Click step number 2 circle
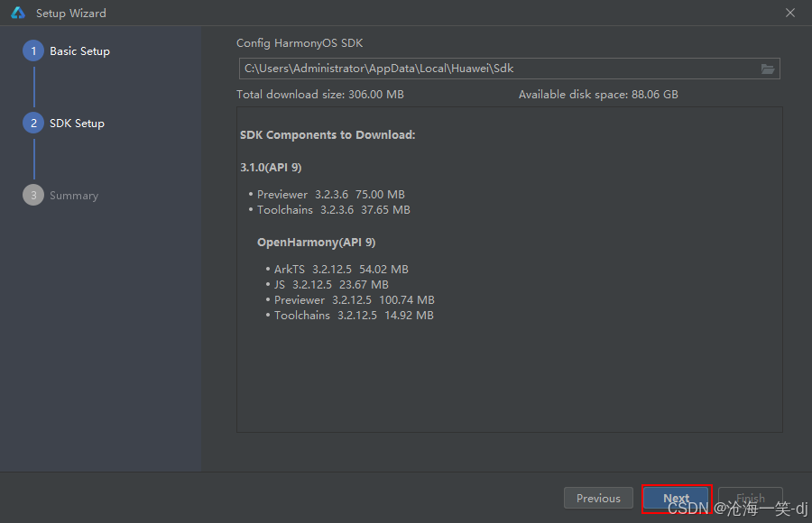The height and width of the screenshot is (523, 812). 33,123
